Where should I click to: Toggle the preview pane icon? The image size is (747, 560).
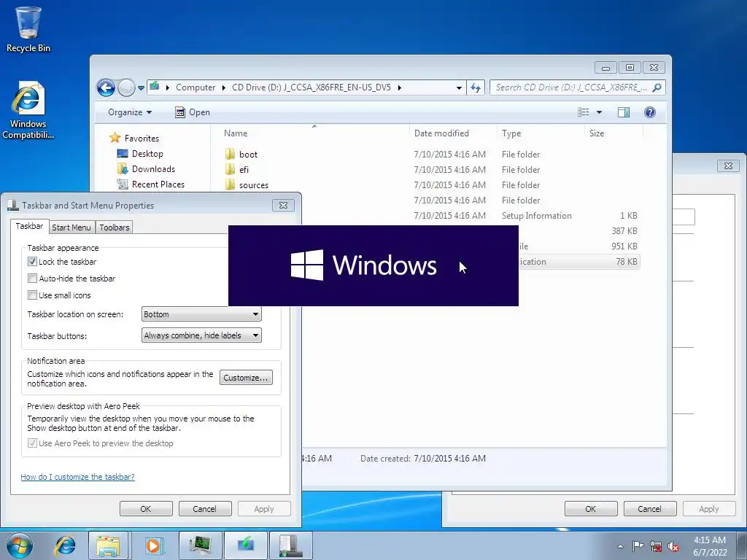pyautogui.click(x=624, y=112)
